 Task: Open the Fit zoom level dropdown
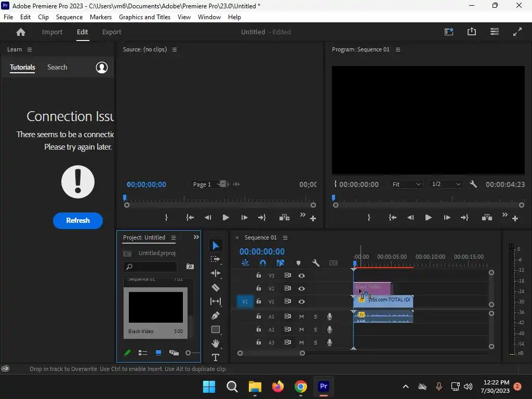tap(406, 184)
